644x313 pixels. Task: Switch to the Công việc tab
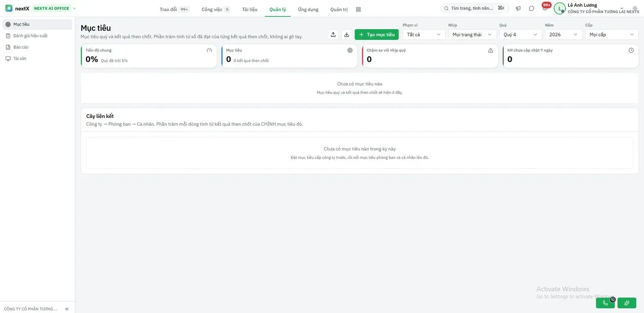(216, 9)
